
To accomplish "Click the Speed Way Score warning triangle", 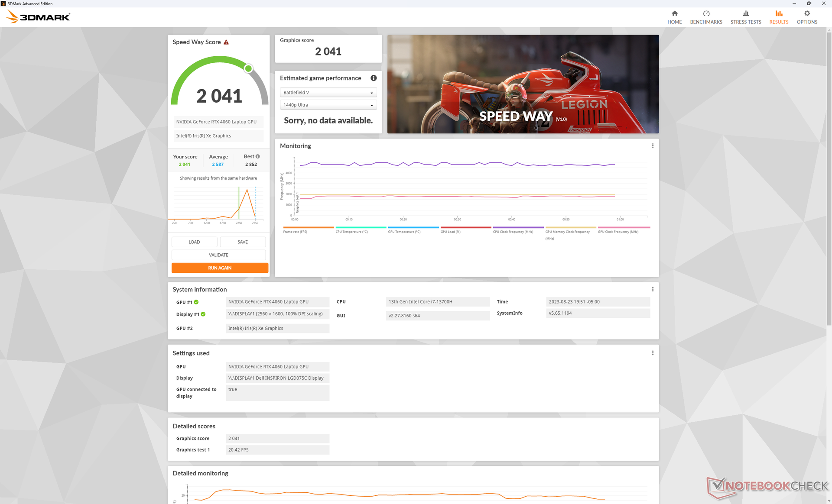I will 226,42.
